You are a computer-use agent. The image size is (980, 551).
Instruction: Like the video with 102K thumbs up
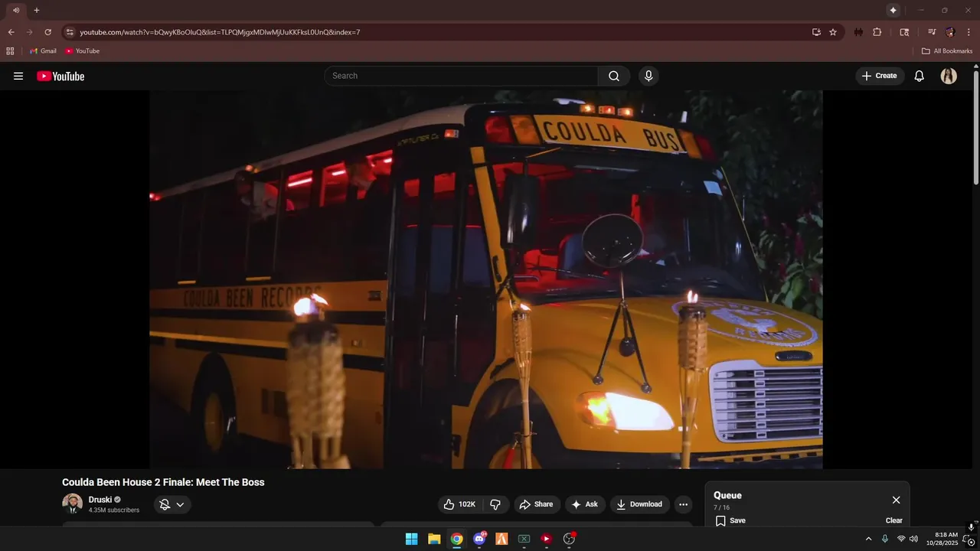point(460,504)
